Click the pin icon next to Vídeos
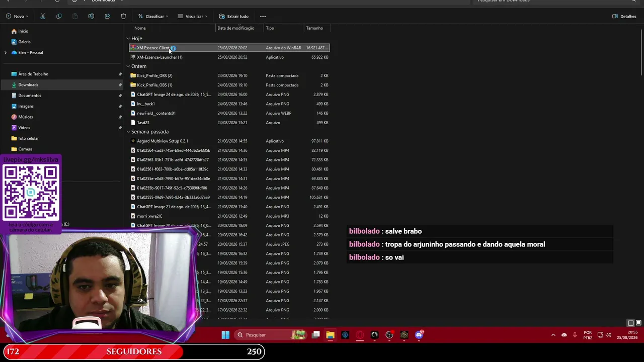Screen dimensions: 644x362 (120, 128)
